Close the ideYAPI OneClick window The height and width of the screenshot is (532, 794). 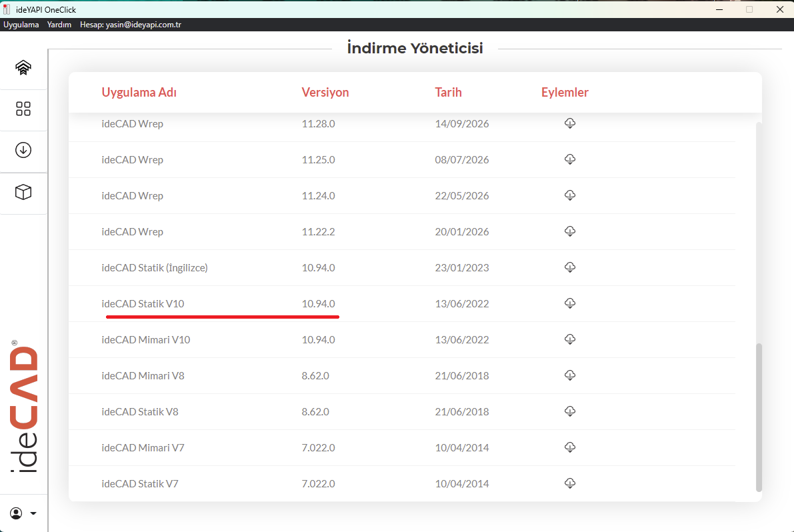(780, 9)
